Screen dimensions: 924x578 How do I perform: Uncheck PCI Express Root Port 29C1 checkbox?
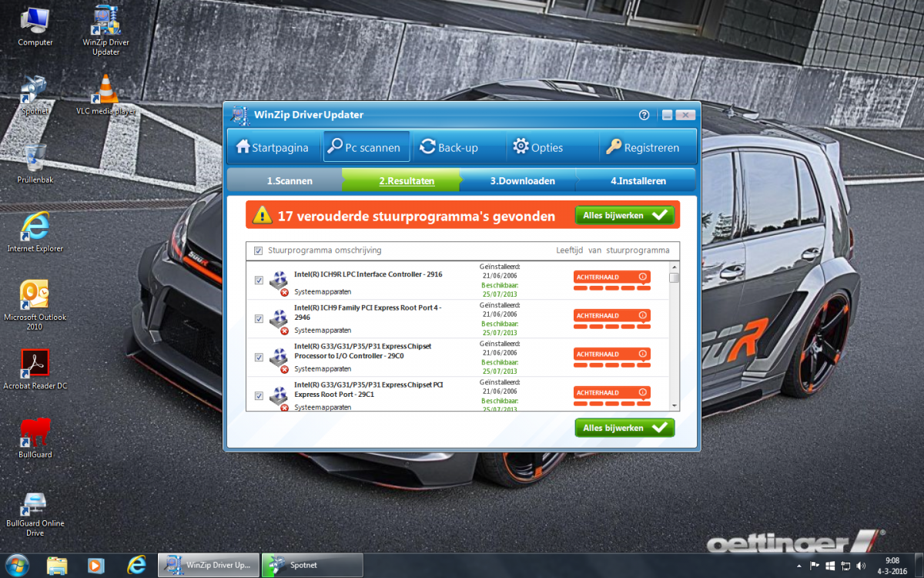[259, 396]
